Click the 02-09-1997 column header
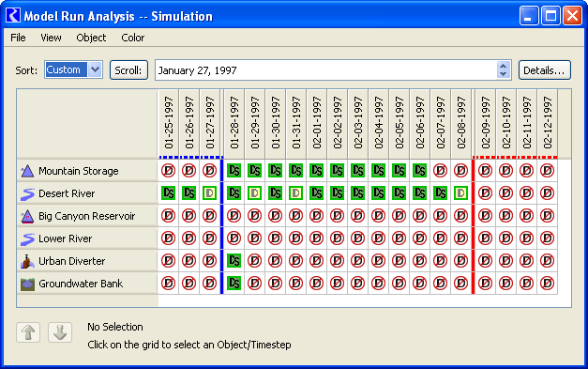Screen dimensions: 588x369 [x=486, y=123]
